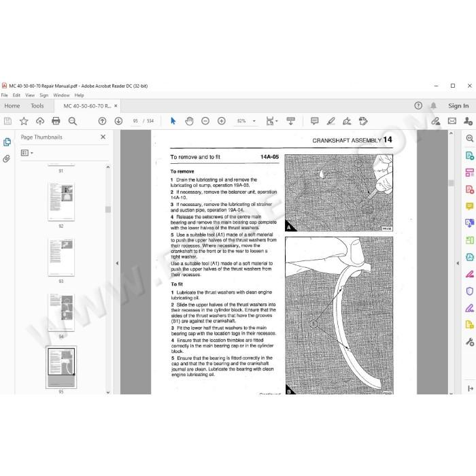Click the Zoom Out minus icon
476x476 pixels.
tap(205, 121)
